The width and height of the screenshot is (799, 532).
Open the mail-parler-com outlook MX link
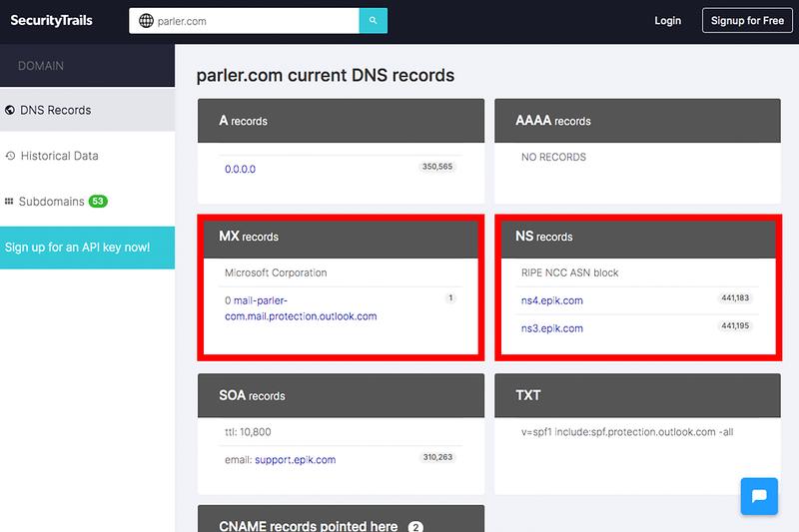pyautogui.click(x=301, y=308)
